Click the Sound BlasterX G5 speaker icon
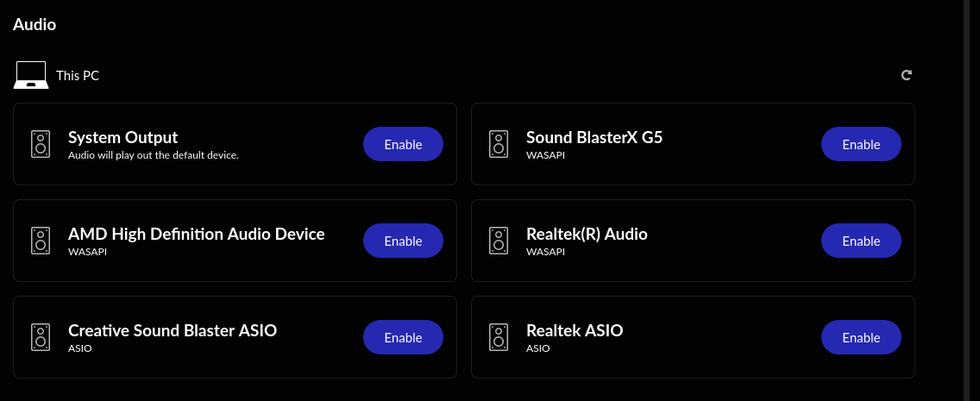The height and width of the screenshot is (401, 980). coord(499,144)
